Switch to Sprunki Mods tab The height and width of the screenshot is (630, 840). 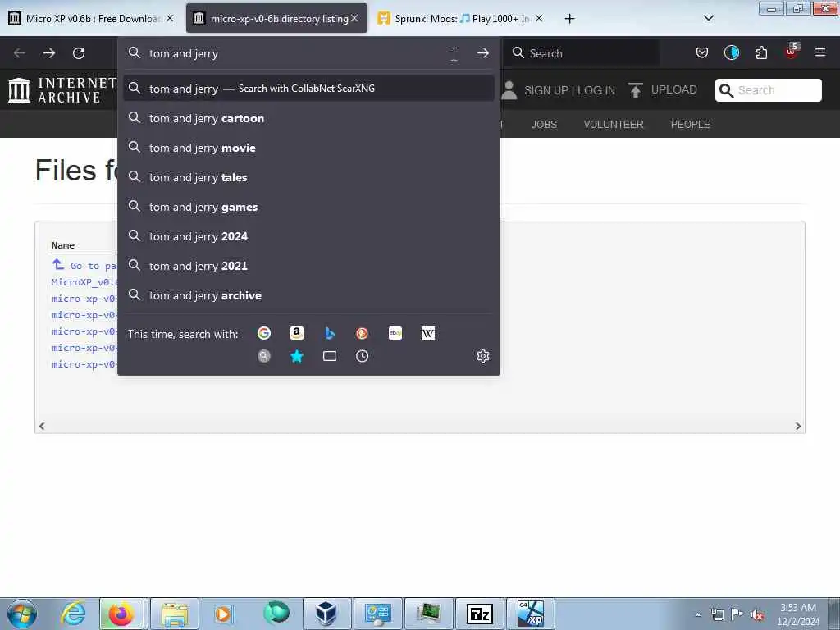[461, 18]
